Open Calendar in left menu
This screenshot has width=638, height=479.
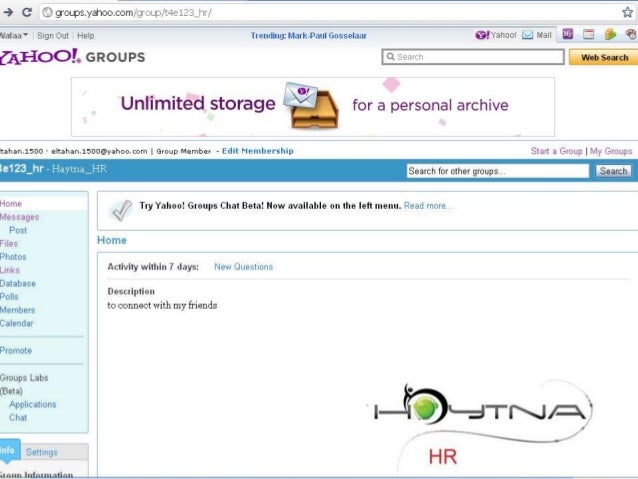coord(17,324)
